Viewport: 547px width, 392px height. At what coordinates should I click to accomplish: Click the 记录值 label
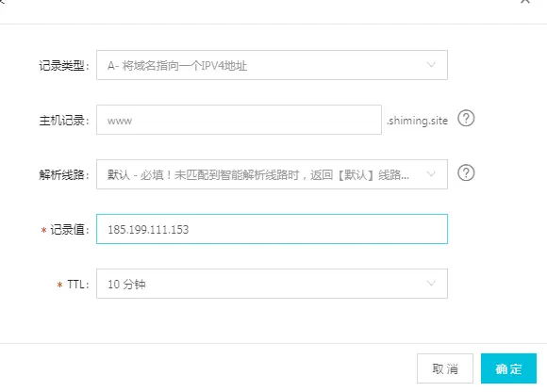(70, 230)
